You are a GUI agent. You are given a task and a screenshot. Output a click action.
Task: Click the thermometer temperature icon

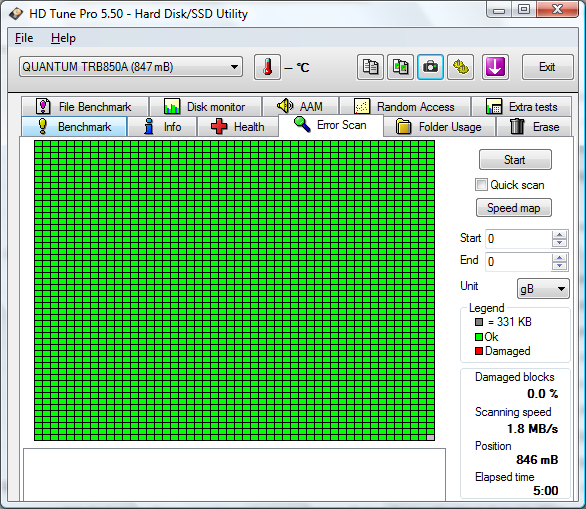267,67
